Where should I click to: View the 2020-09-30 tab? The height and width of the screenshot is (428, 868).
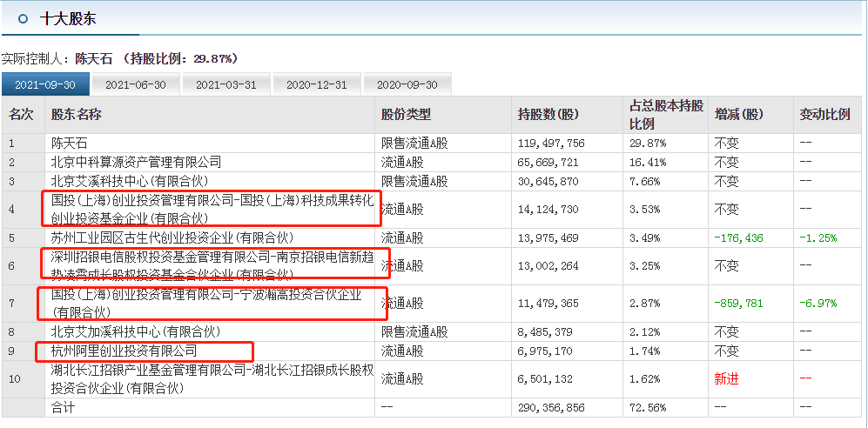click(407, 84)
